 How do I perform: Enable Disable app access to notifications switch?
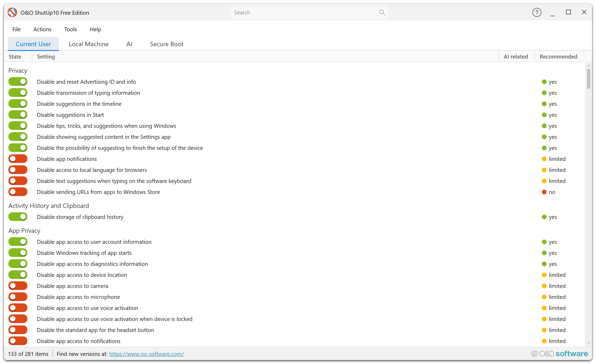pos(18,341)
